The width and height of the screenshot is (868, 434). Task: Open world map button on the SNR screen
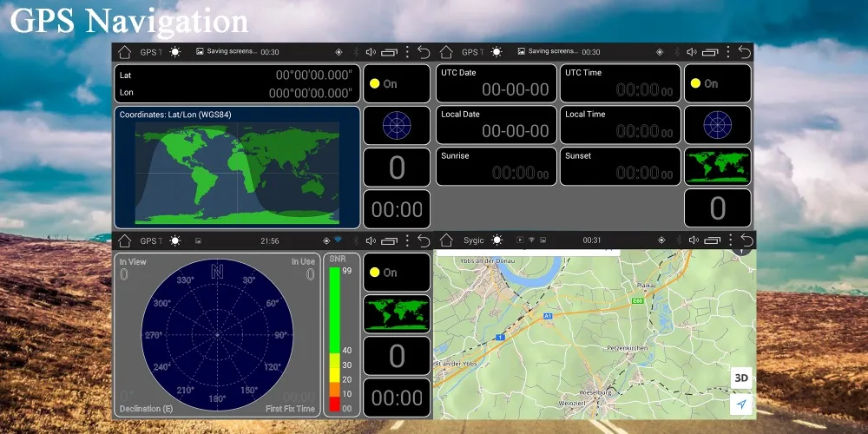[397, 314]
